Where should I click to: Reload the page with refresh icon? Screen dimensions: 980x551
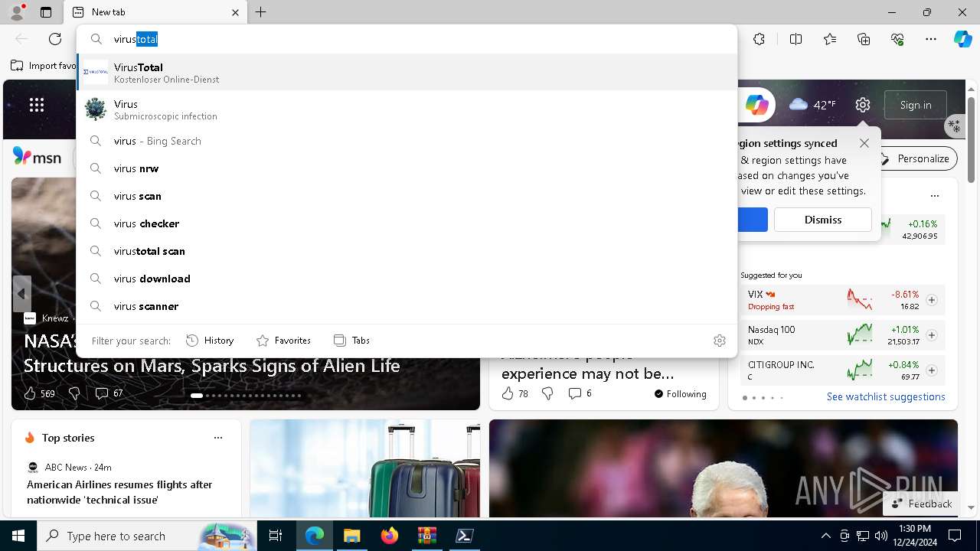[55, 39]
